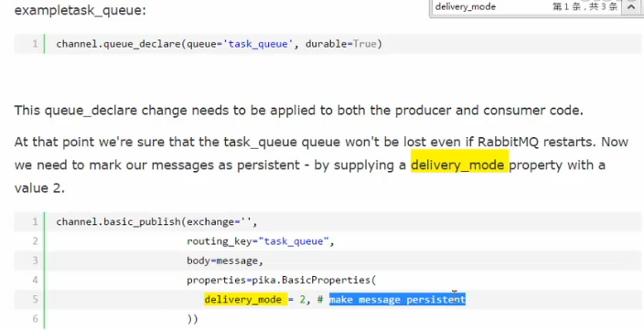
Task: Click the 'task_queue' string in queue_declare line
Action: tap(258, 44)
